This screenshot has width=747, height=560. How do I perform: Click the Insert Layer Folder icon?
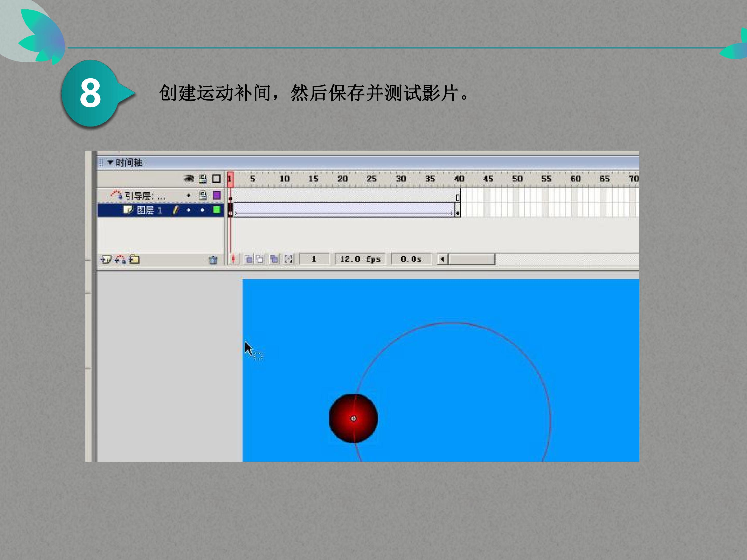click(134, 259)
